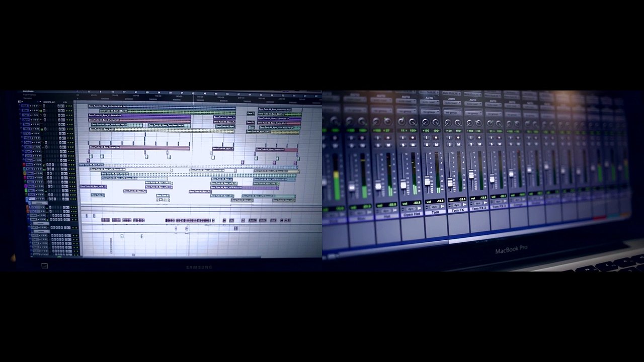Click the Tom FX 2 volume fader
The width and height of the screenshot is (644, 362).
click(471, 174)
